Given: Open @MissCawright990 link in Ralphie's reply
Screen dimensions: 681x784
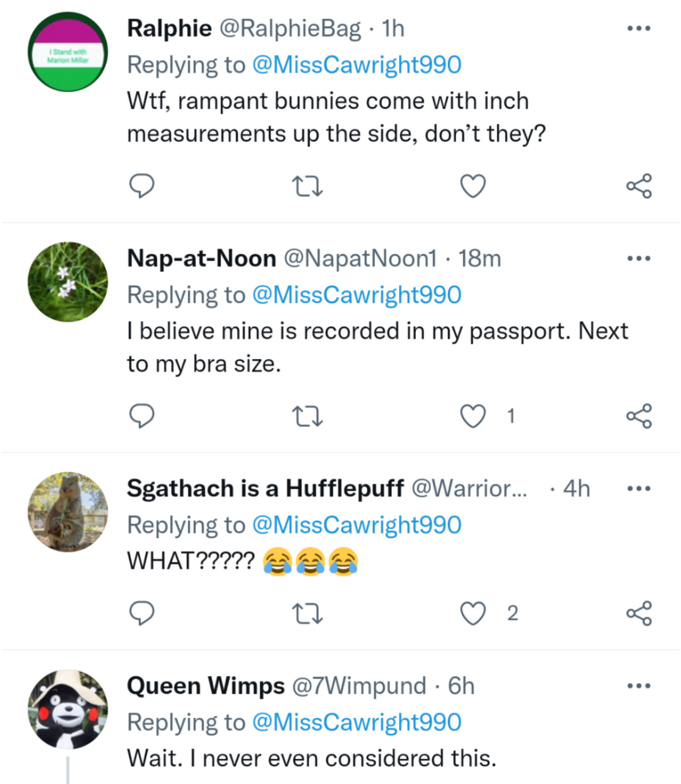Looking at the screenshot, I should tap(357, 65).
